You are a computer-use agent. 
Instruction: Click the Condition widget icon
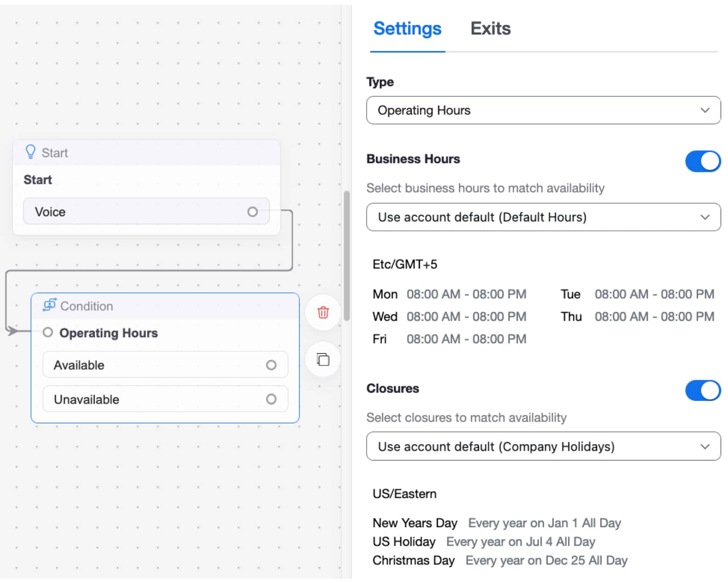(x=49, y=306)
